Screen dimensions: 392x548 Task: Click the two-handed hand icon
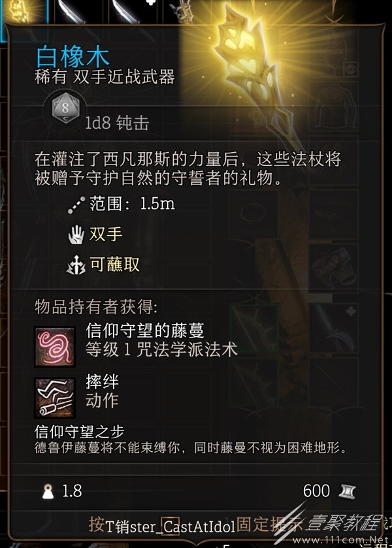tap(76, 234)
